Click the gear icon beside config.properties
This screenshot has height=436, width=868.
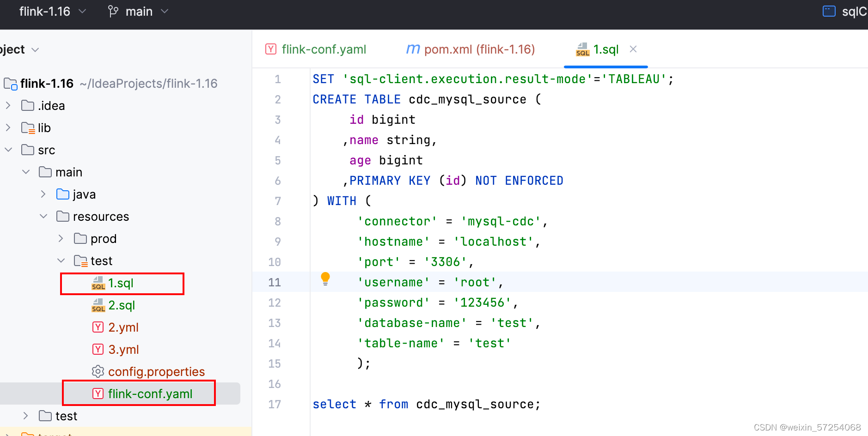coord(98,371)
